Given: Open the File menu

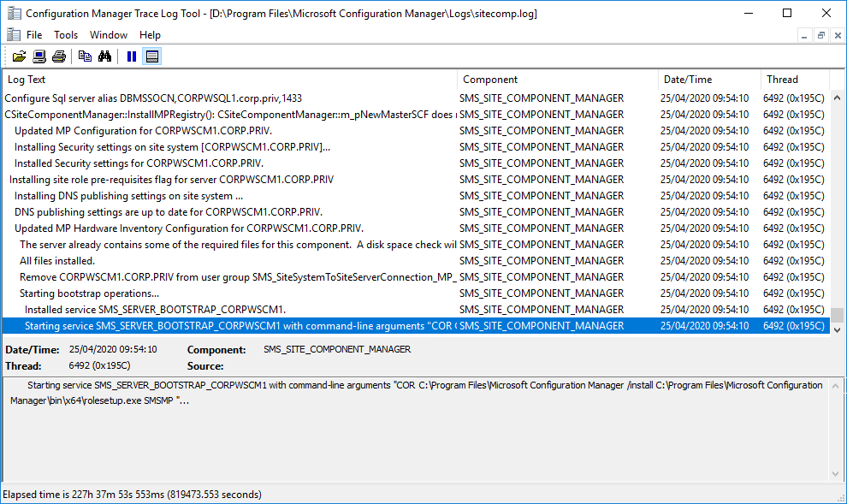Looking at the screenshot, I should 34,35.
